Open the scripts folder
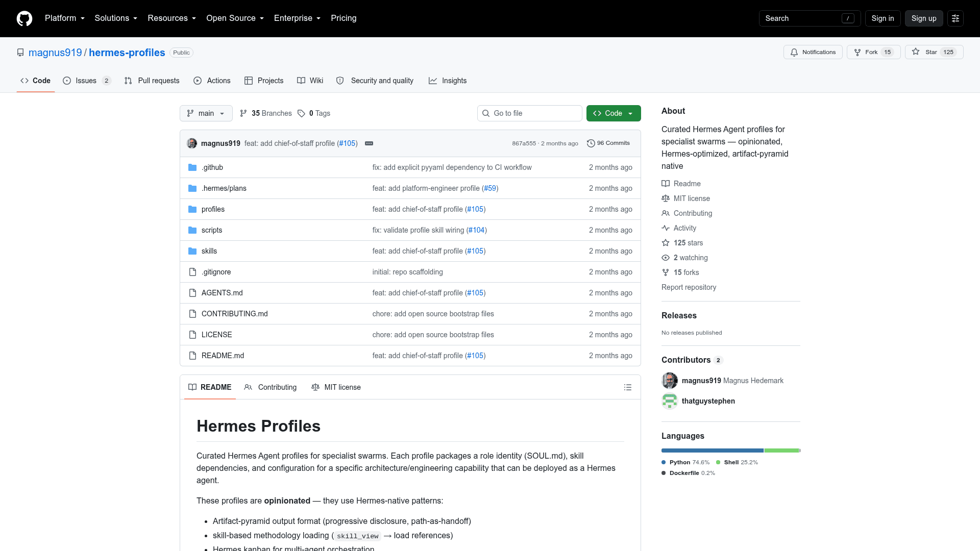This screenshot has height=551, width=980. click(212, 230)
